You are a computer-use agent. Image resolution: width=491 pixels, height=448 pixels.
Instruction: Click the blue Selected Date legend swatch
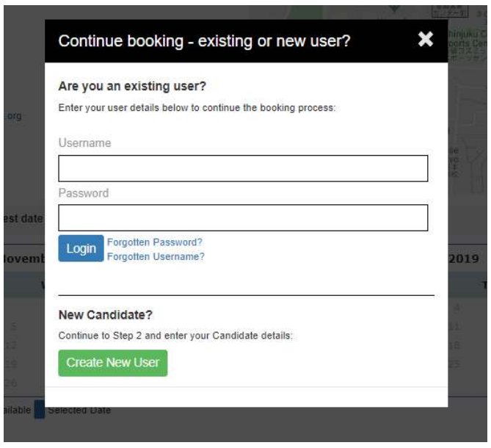[x=40, y=409]
